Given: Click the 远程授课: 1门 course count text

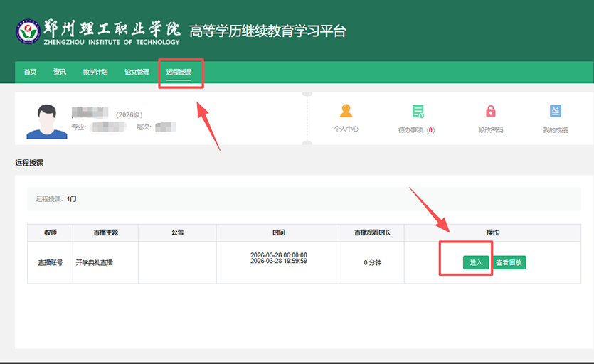Looking at the screenshot, I should tap(56, 199).
